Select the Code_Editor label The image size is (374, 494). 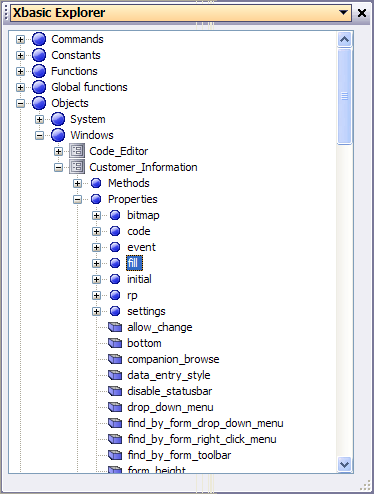(119, 151)
